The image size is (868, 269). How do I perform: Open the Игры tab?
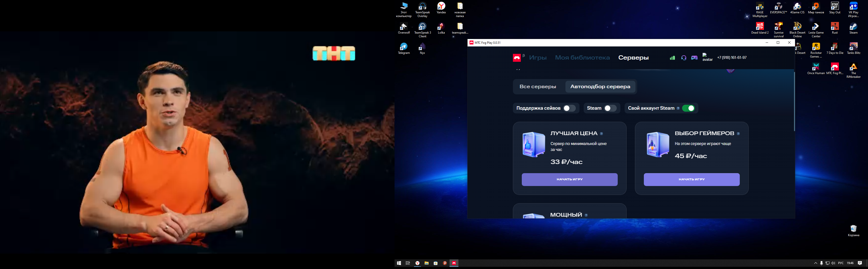538,58
